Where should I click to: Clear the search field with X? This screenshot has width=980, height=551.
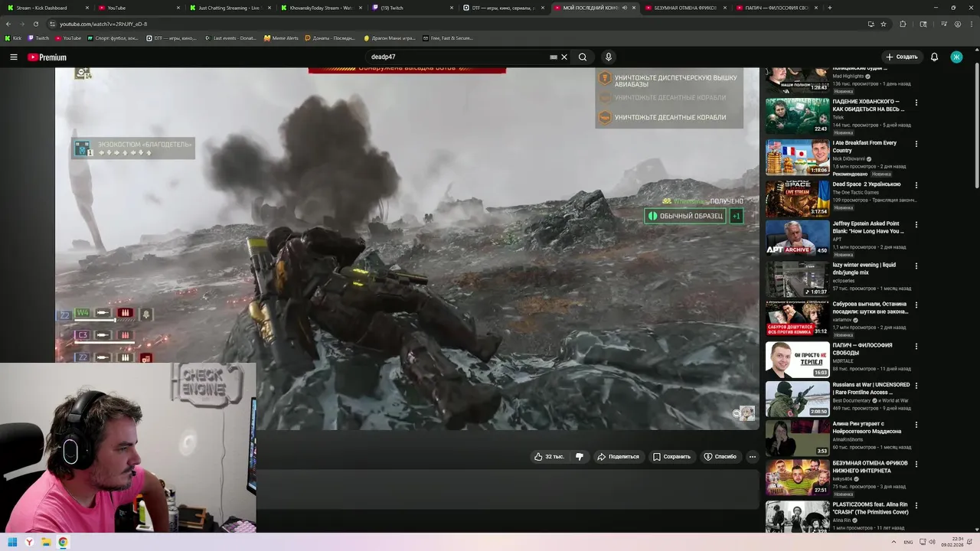(x=564, y=57)
